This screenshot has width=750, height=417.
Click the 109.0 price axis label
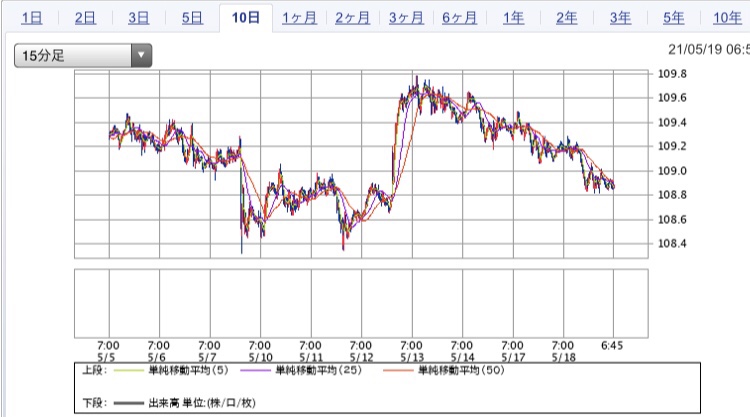pyautogui.click(x=672, y=171)
